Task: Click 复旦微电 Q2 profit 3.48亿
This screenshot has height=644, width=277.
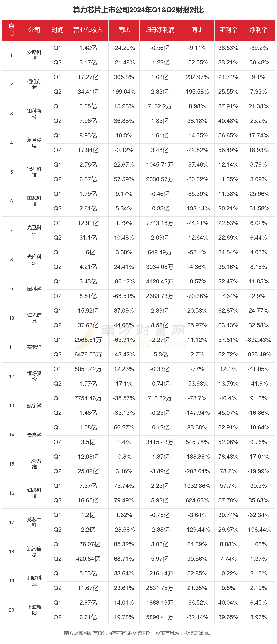Action: pyautogui.click(x=160, y=150)
